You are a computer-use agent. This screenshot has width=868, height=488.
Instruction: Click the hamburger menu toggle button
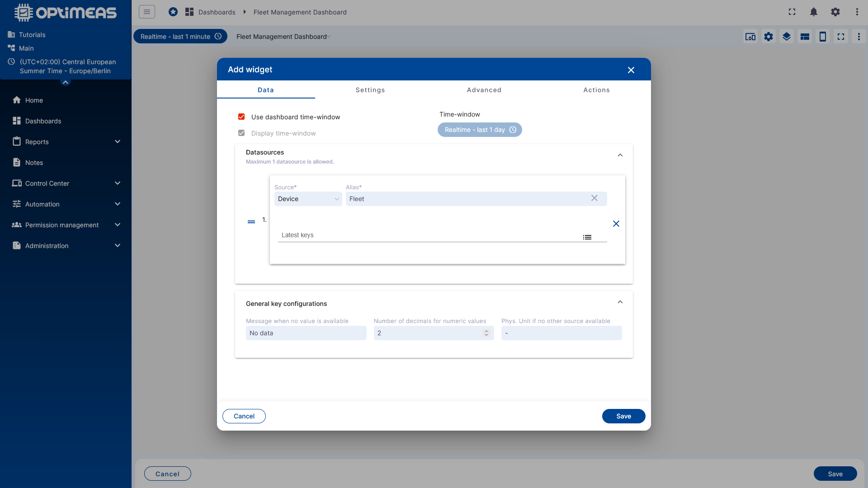click(x=147, y=12)
